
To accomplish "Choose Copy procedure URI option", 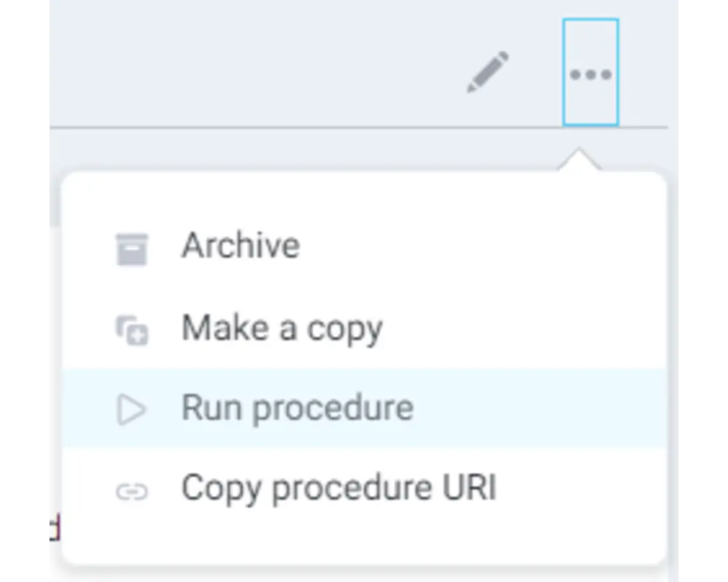I will click(x=365, y=487).
